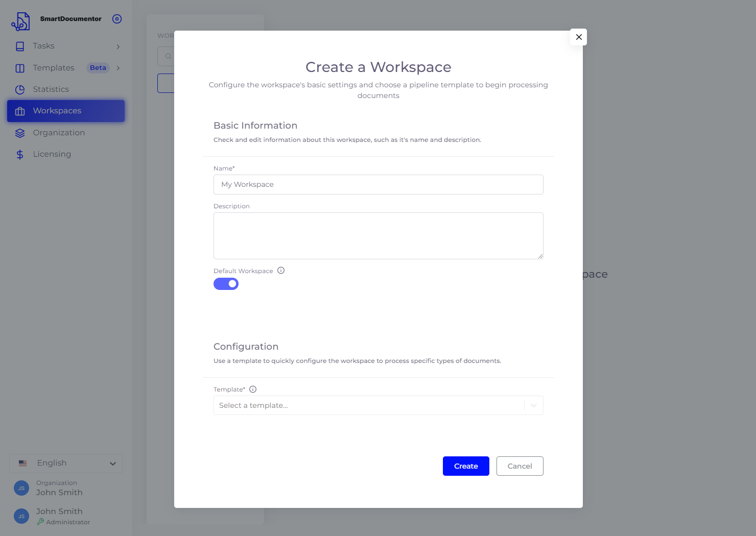Go to the Templates menu item
This screenshot has width=756, height=536.
click(x=54, y=68)
